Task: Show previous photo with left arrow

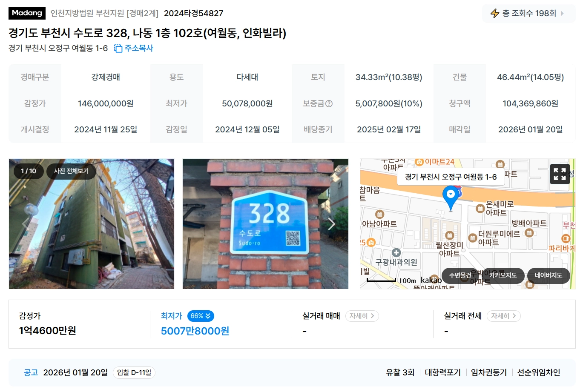Action: pyautogui.click(x=26, y=224)
